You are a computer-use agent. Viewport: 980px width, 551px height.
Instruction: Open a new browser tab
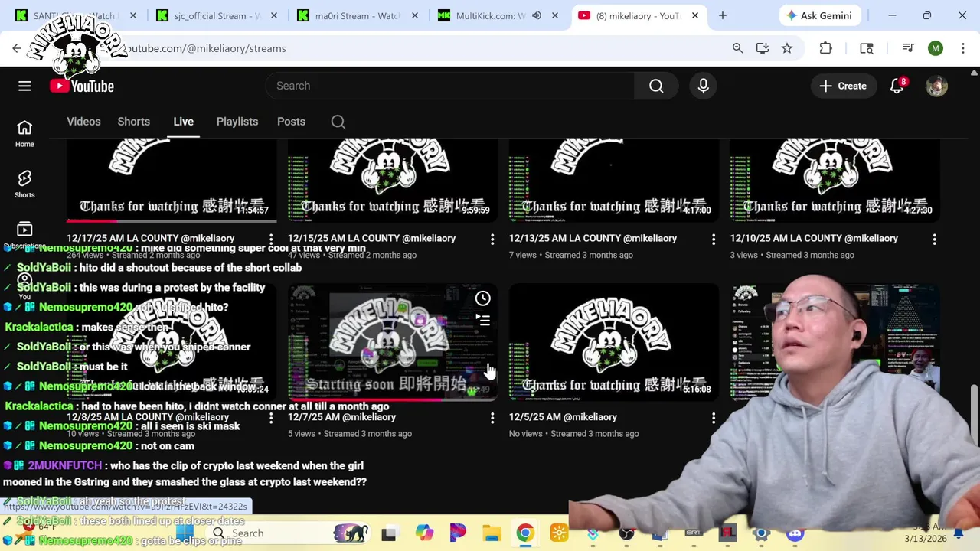point(722,15)
